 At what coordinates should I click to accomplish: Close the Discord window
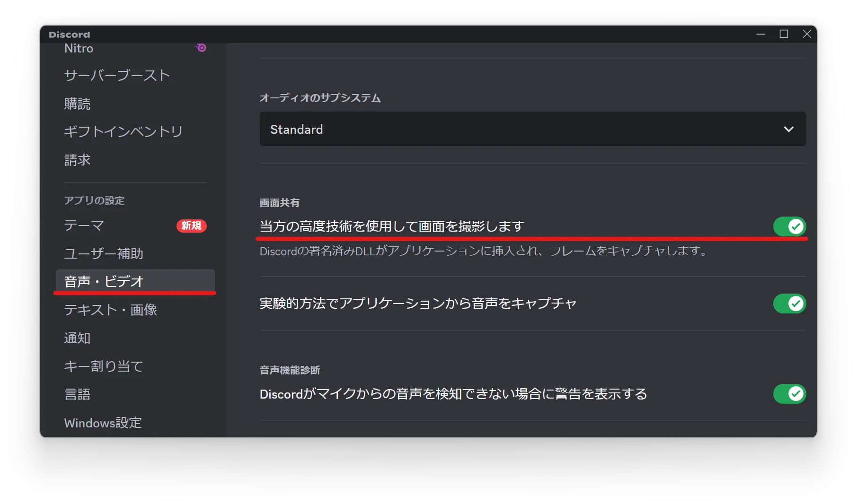click(807, 34)
